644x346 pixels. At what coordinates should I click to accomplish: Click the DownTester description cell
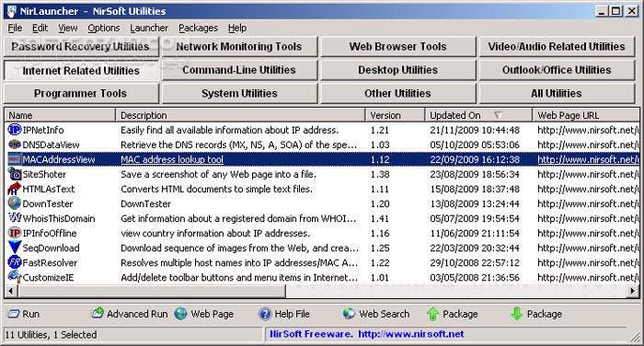[x=145, y=203]
